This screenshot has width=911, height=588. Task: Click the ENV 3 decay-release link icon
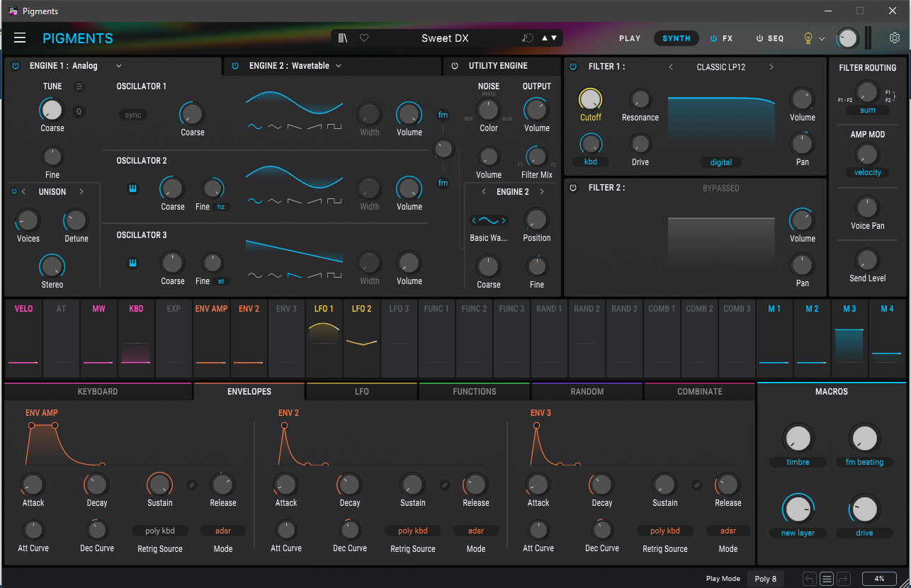[x=696, y=485]
